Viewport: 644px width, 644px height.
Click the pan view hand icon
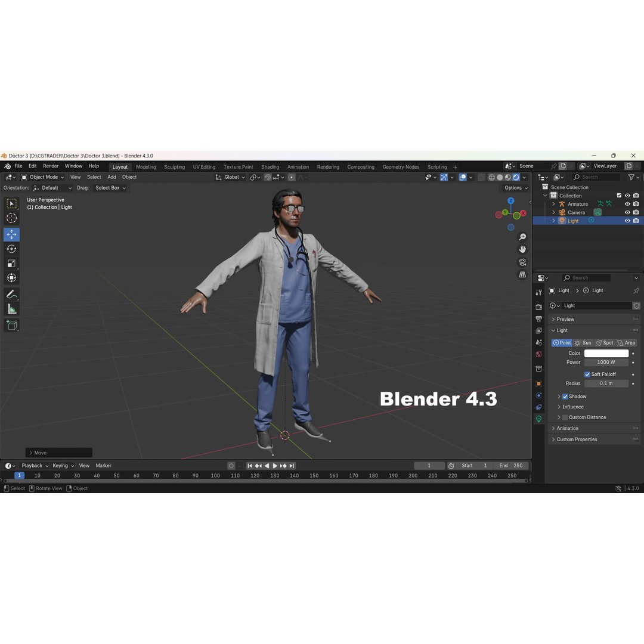coord(522,249)
